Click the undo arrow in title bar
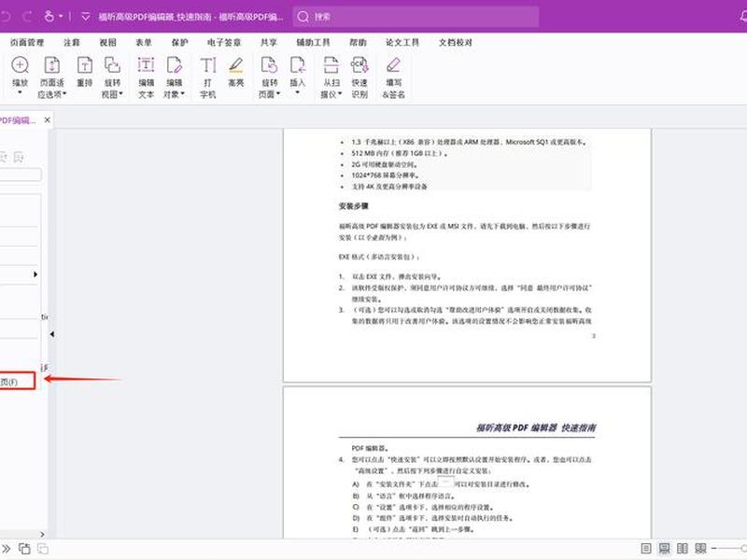 (x=6, y=17)
